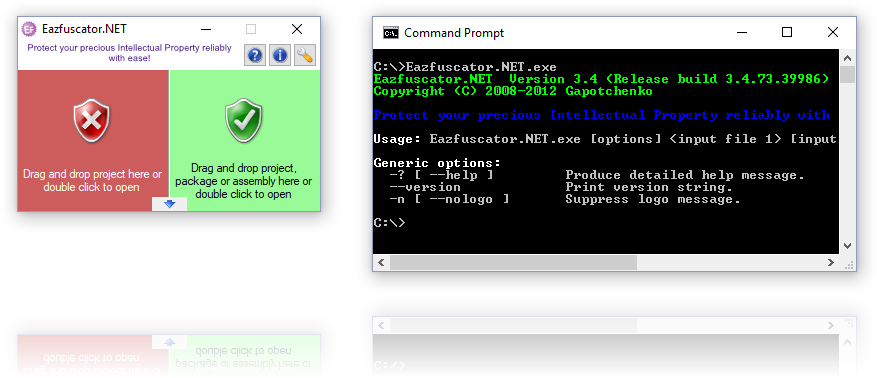Screen dimensions: 877x378
Task: Open settings via the wrench icon
Action: (305, 55)
